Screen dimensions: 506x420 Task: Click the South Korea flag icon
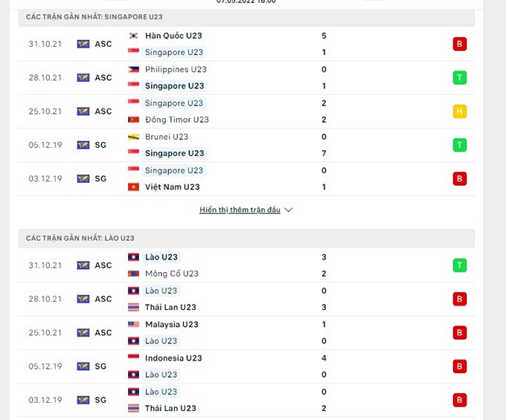134,36
